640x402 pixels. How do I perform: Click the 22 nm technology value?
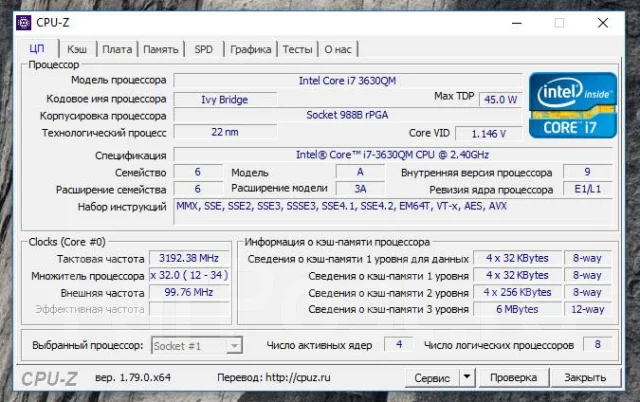click(x=225, y=132)
